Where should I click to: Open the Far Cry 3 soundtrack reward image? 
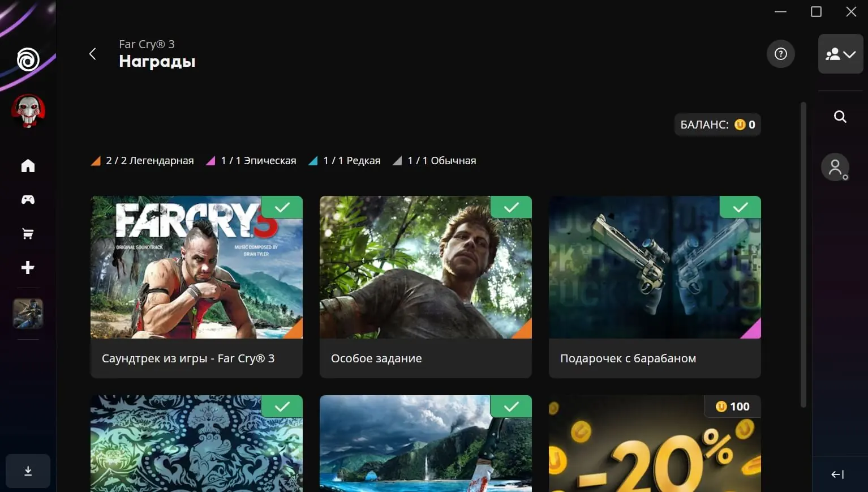click(196, 267)
